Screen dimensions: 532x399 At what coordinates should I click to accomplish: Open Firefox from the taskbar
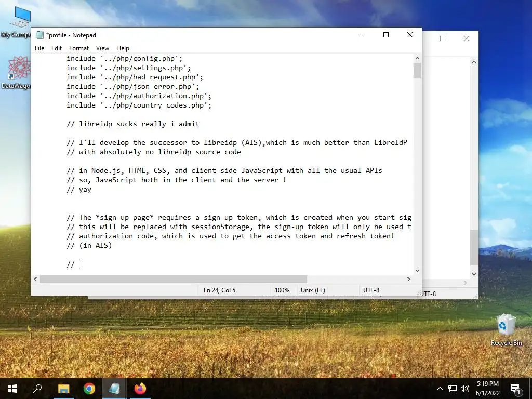[x=140, y=389]
